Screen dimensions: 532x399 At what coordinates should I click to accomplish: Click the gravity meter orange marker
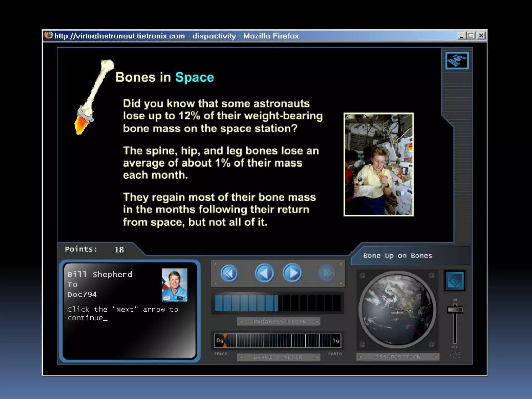click(x=225, y=341)
